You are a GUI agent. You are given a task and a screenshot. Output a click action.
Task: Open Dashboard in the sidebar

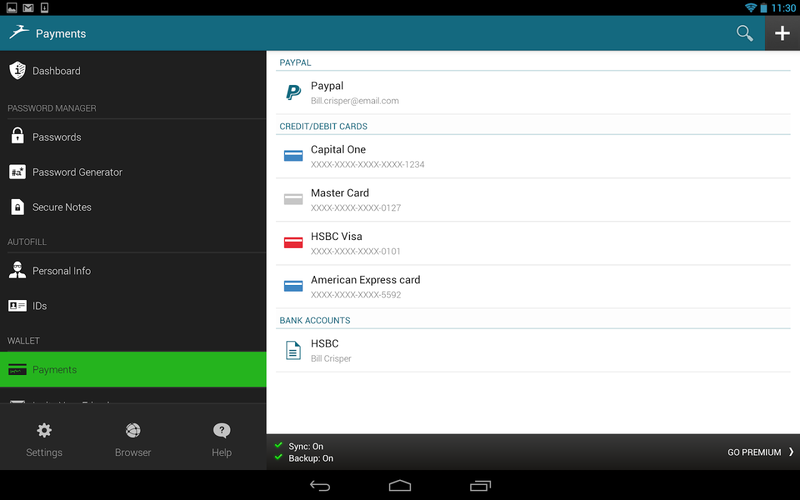[x=56, y=71]
